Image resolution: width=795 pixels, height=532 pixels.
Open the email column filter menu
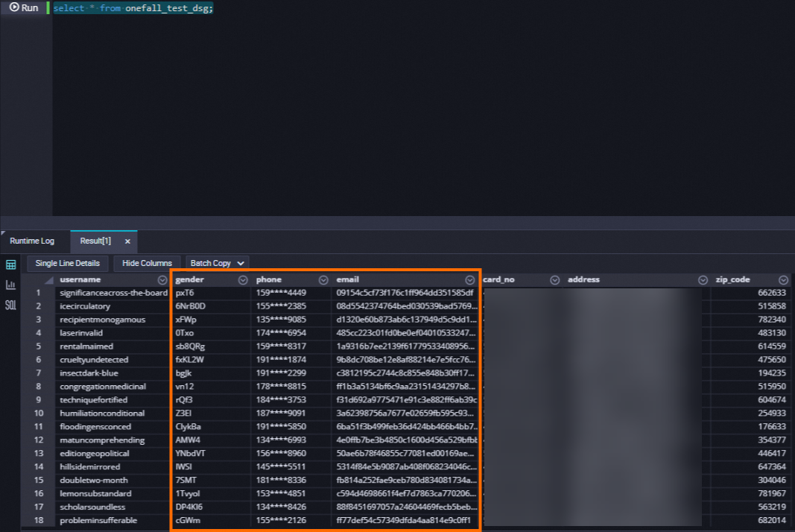point(470,280)
